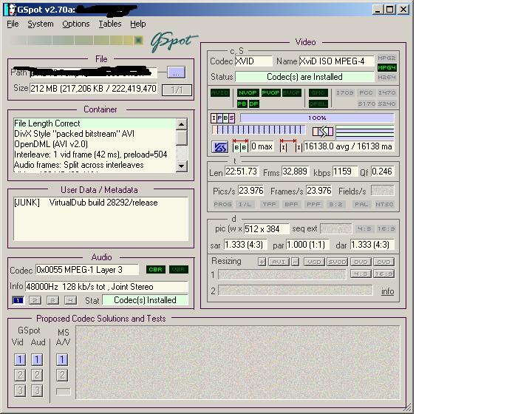
Task: Click the frame interleave arrows icon
Action: 323,132
